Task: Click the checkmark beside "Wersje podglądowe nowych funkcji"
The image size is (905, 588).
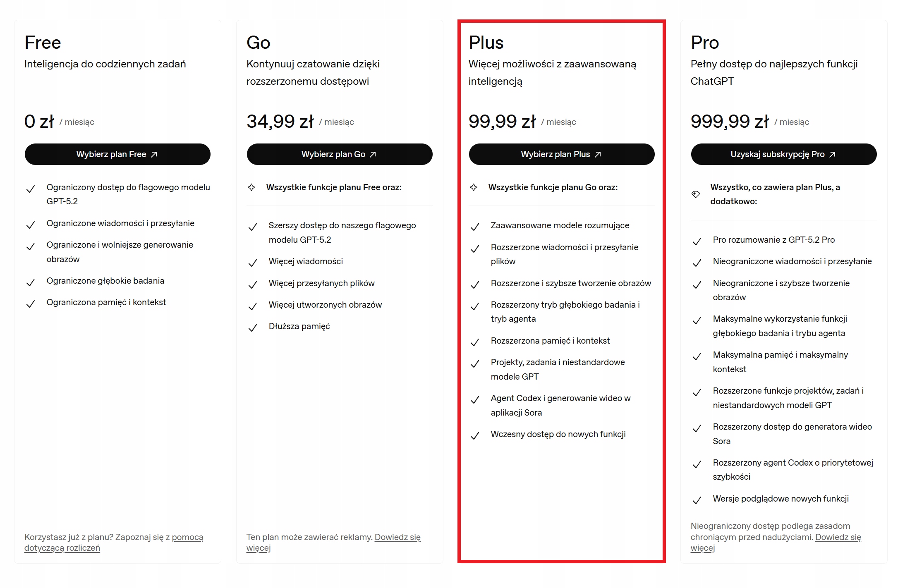Action: click(697, 501)
